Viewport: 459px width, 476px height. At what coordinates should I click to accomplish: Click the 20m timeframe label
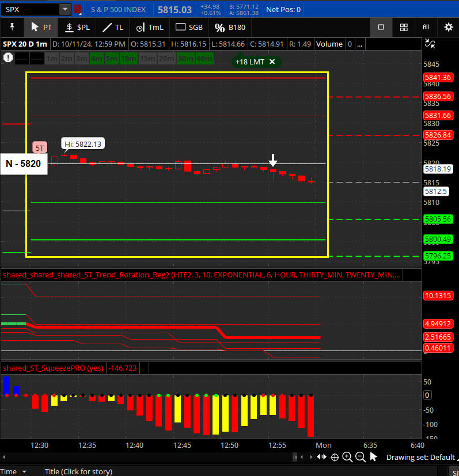tap(166, 59)
